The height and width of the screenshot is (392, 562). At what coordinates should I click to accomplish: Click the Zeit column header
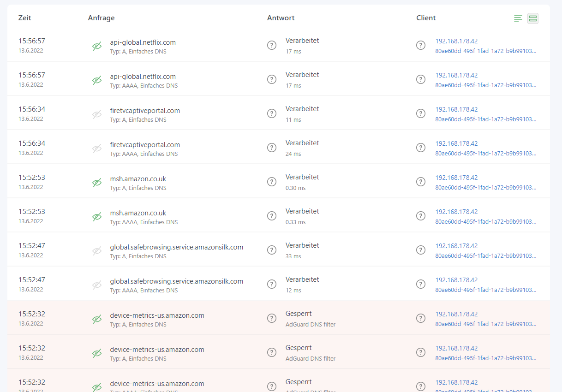[x=25, y=18]
